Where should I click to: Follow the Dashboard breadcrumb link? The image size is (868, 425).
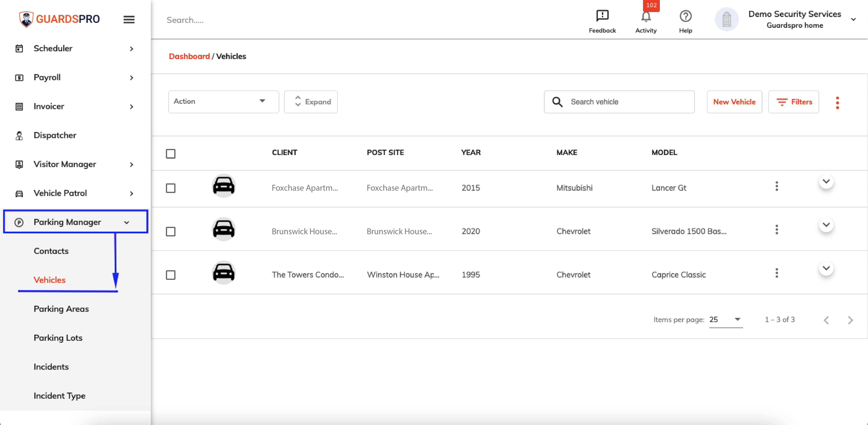(189, 56)
